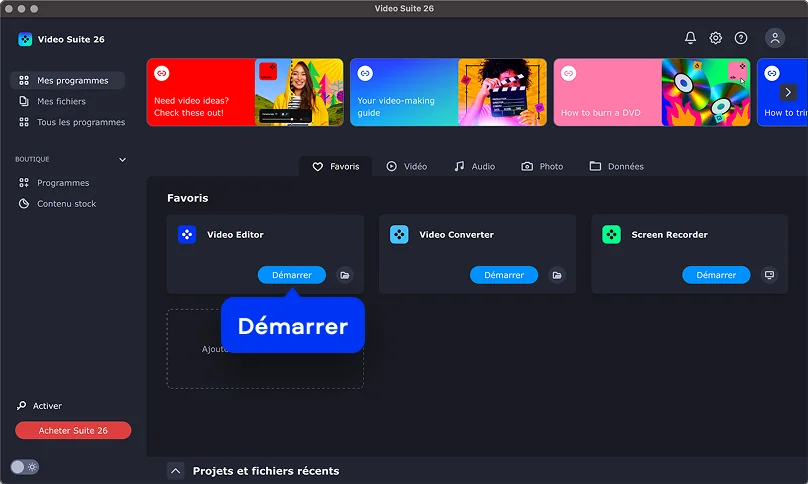Image resolution: width=808 pixels, height=484 pixels.
Task: Click the Video Converter card title
Action: pyautogui.click(x=456, y=235)
